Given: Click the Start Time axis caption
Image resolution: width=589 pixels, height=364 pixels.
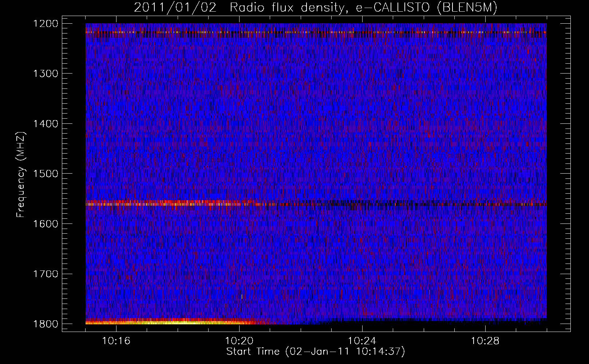Looking at the screenshot, I should pos(316,352).
